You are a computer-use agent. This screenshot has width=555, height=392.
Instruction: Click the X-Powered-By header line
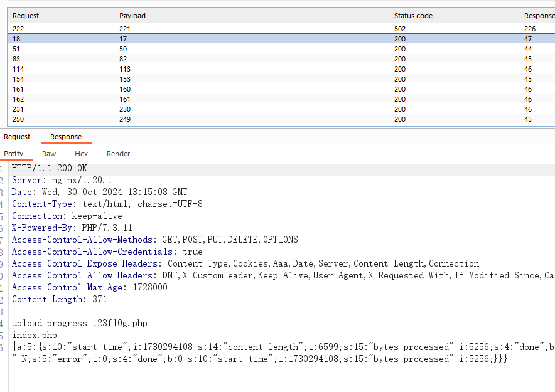(x=72, y=228)
